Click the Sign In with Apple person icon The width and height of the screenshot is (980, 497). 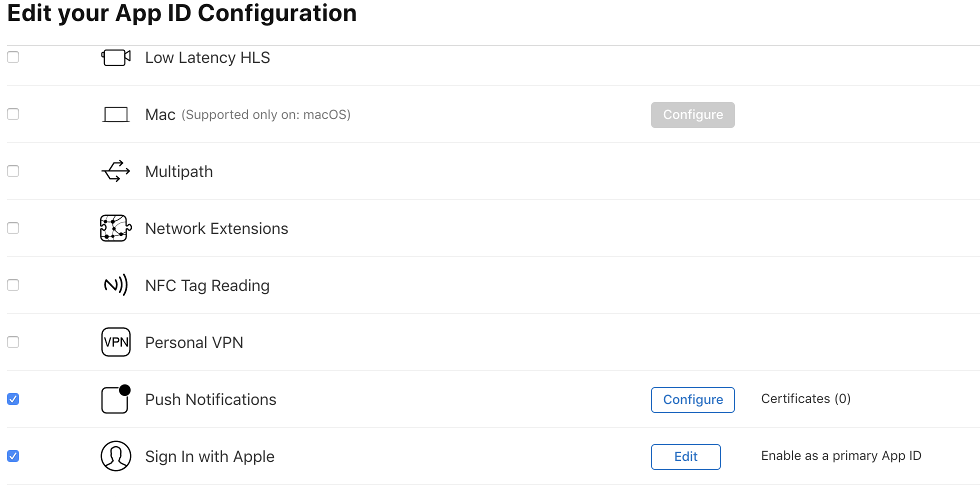[116, 456]
